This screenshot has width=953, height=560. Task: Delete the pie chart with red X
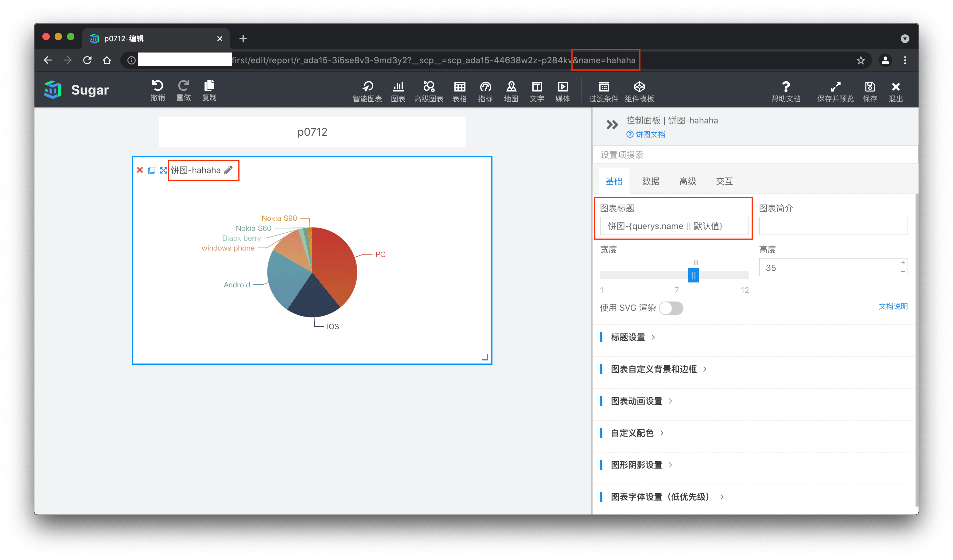click(x=140, y=170)
